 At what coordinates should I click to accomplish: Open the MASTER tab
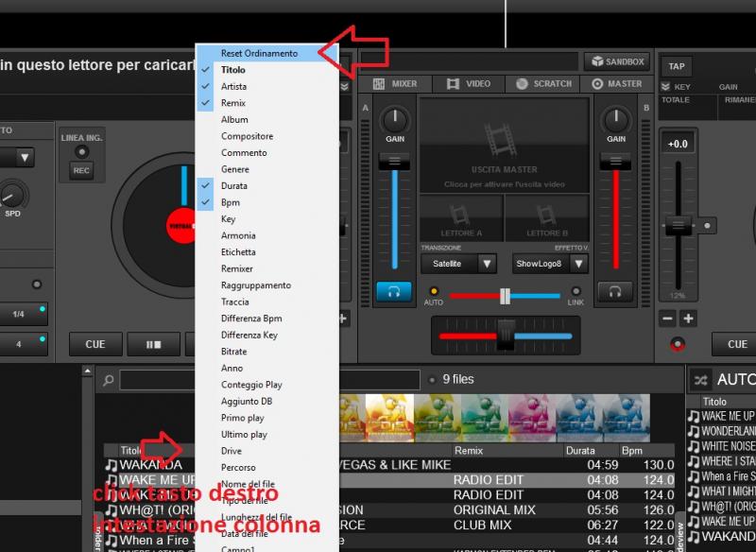pos(617,84)
